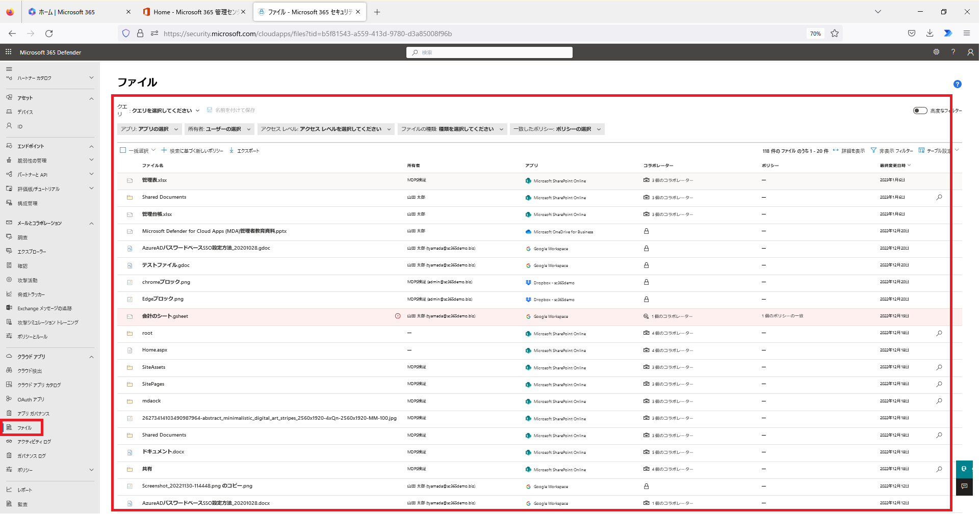Open the 所有者: ユーザーの選択 filter
980x514 pixels.
[x=219, y=129]
